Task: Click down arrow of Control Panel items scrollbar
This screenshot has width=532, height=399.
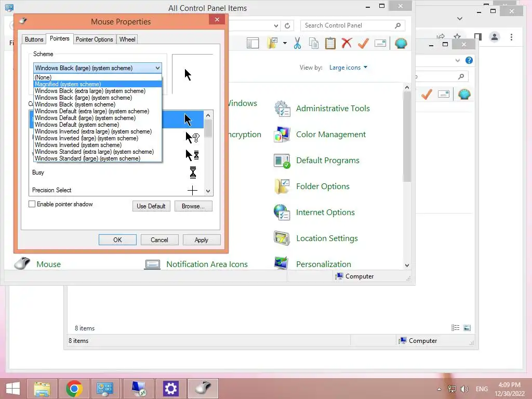Action: [x=407, y=265]
